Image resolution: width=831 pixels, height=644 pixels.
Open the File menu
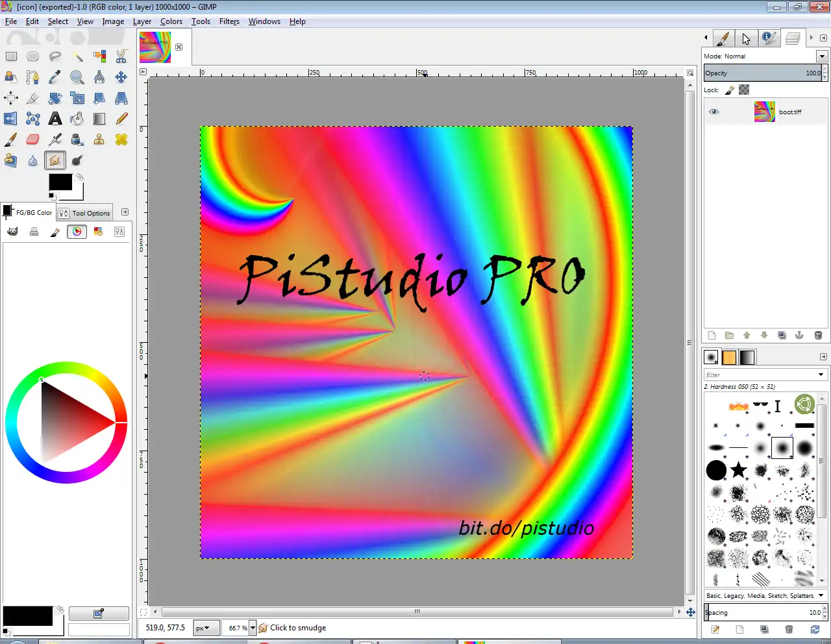pos(11,21)
